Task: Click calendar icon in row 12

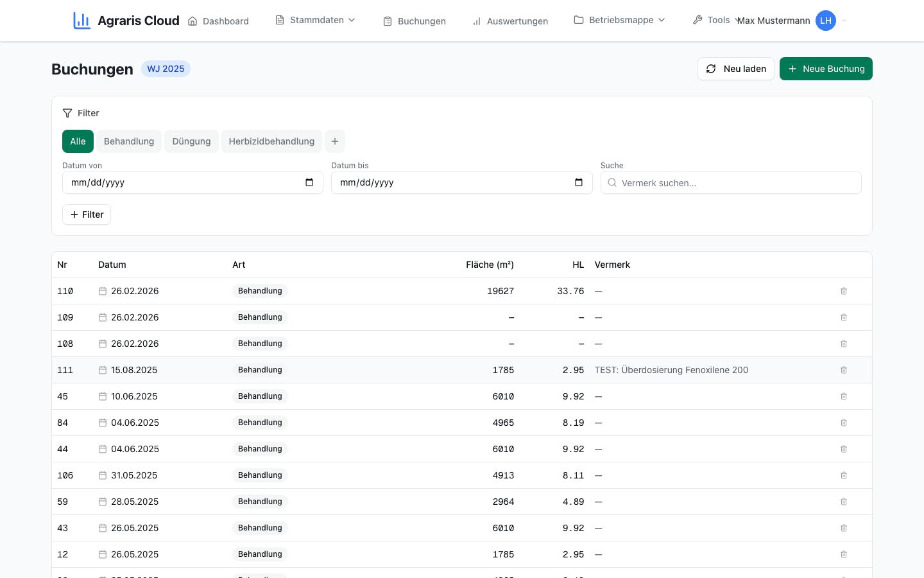Action: pyautogui.click(x=103, y=554)
